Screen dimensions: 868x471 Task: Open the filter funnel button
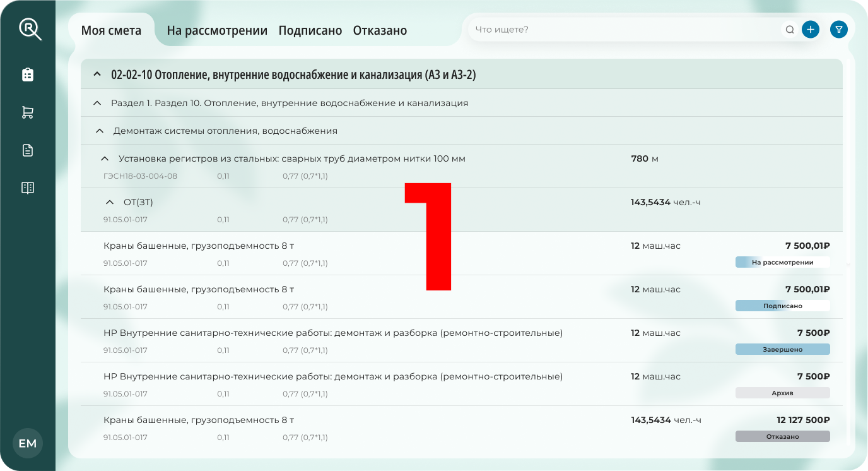tap(838, 29)
